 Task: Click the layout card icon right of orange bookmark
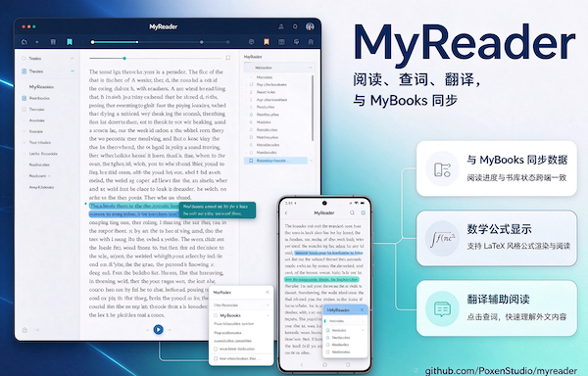(281, 42)
